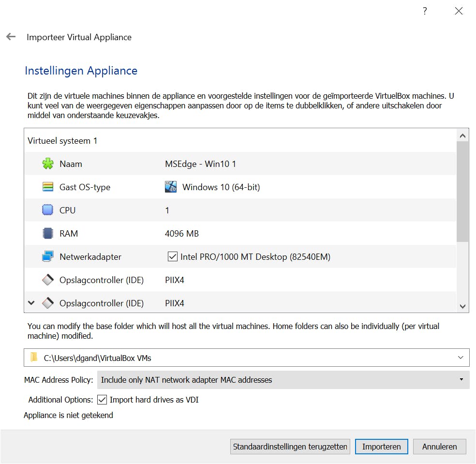
Task: Click the second Opslagcontroller (IDE) icon
Action: pos(48,303)
